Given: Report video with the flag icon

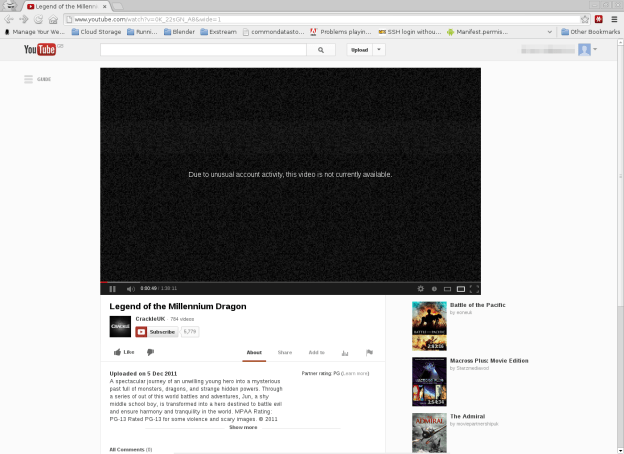Looking at the screenshot, I should (x=369, y=353).
